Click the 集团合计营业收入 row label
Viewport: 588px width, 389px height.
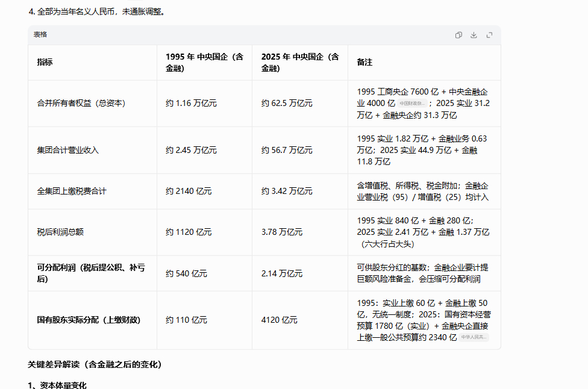(x=67, y=150)
